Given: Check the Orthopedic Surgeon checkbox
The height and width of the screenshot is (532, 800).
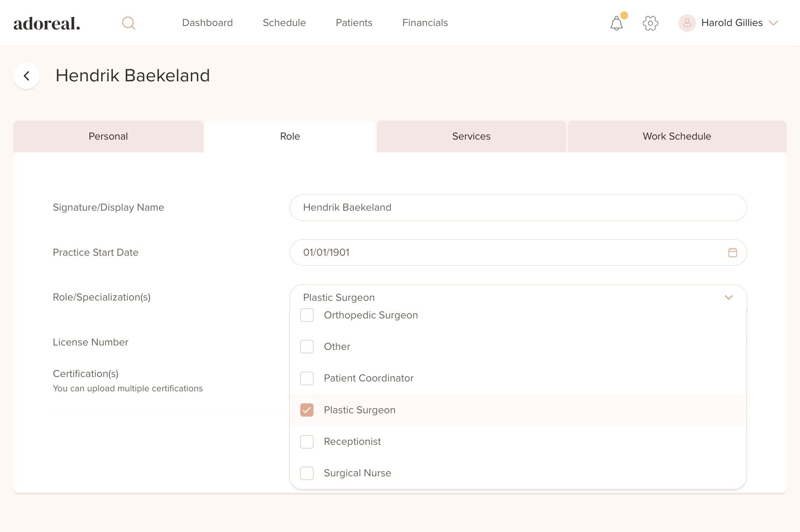Looking at the screenshot, I should (x=307, y=315).
